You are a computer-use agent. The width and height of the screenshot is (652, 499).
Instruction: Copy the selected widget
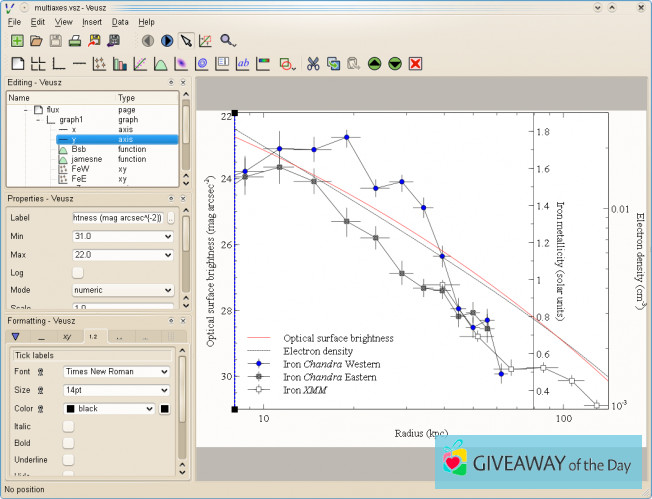coord(333,64)
